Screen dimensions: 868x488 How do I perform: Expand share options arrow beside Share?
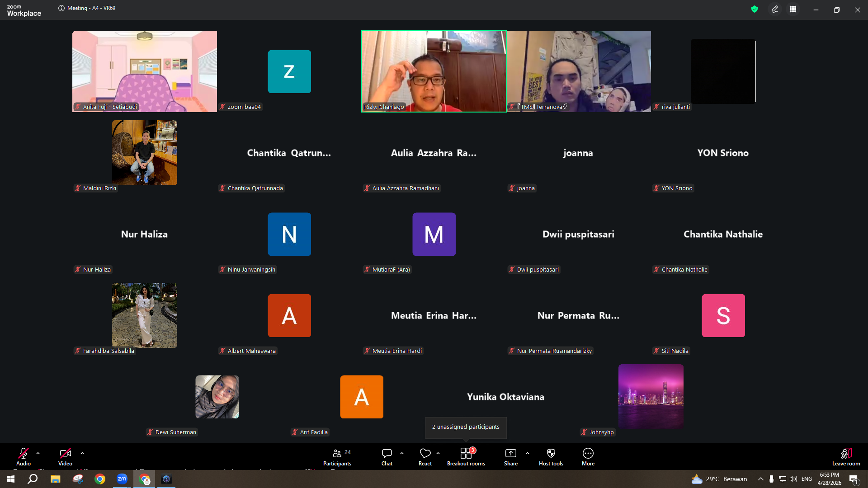click(528, 453)
